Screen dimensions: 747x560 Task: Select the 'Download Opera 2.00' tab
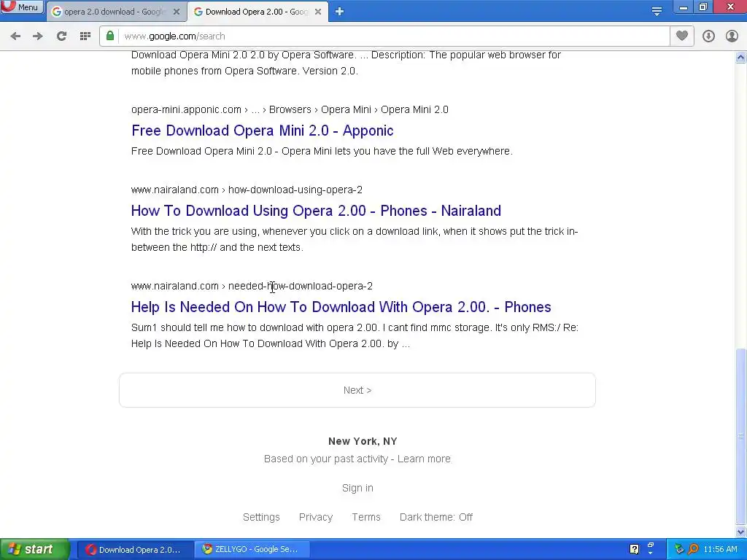point(256,12)
